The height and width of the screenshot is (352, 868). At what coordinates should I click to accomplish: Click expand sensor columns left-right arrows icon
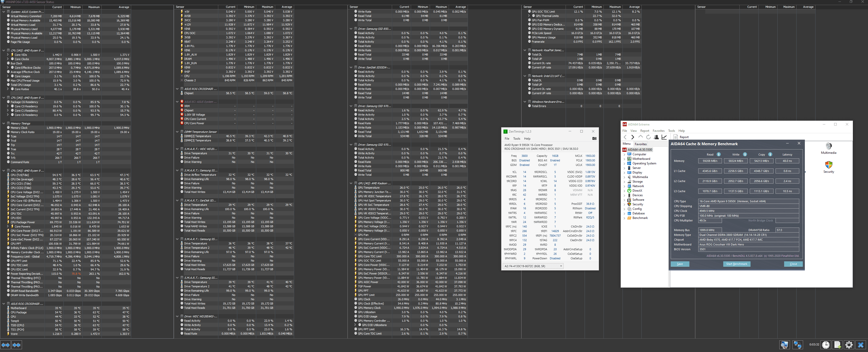[5, 345]
